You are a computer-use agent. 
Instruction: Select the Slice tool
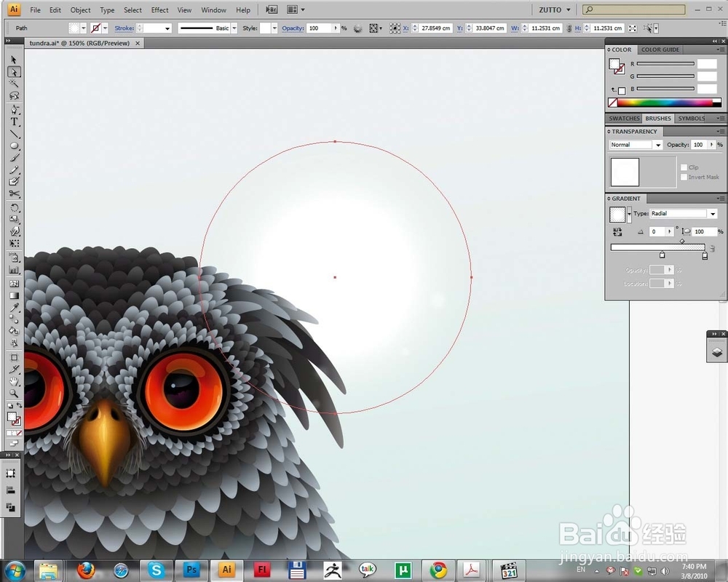click(x=14, y=370)
